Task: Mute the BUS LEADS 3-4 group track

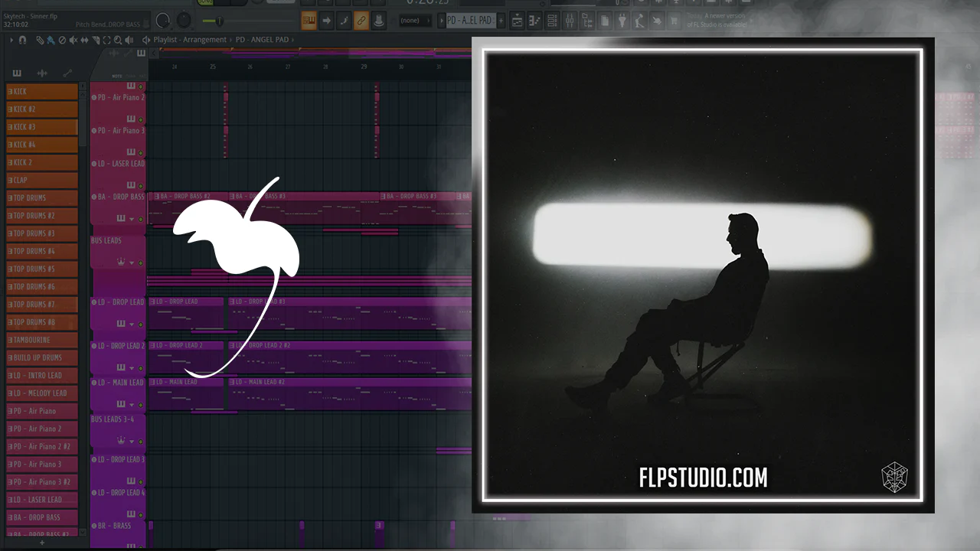Action: click(x=141, y=442)
